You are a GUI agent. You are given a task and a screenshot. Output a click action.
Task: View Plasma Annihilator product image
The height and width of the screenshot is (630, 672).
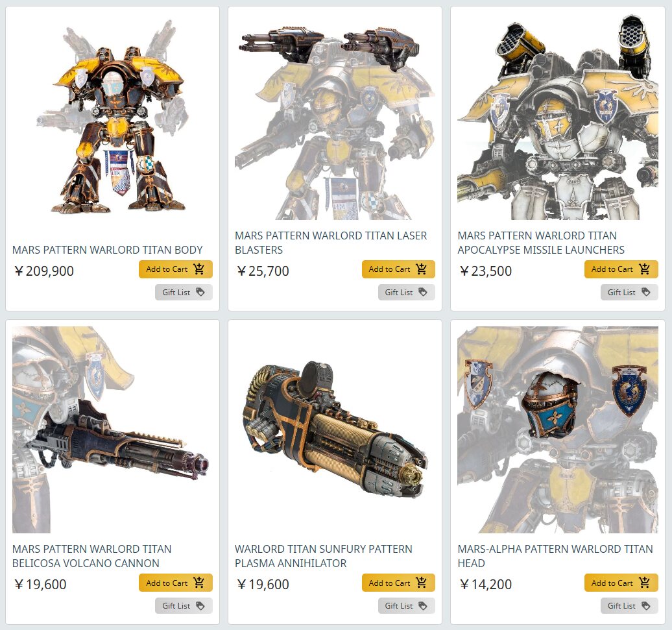click(335, 430)
